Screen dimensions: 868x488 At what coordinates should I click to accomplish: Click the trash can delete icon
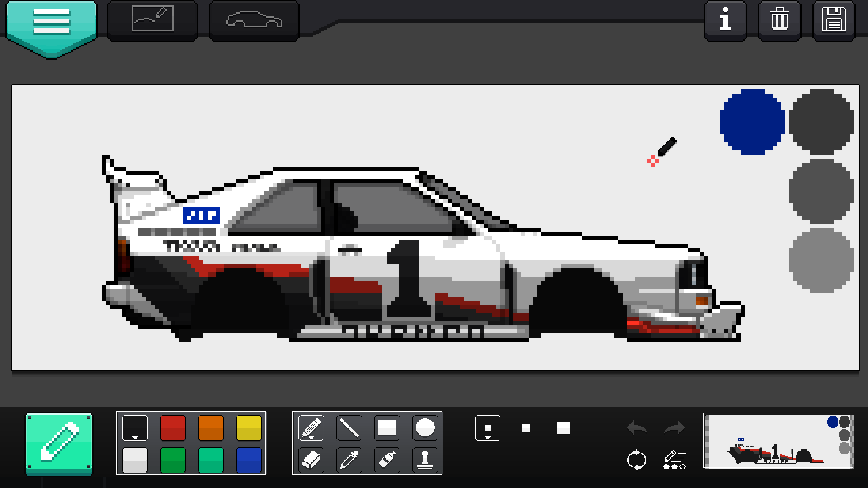coord(779,20)
